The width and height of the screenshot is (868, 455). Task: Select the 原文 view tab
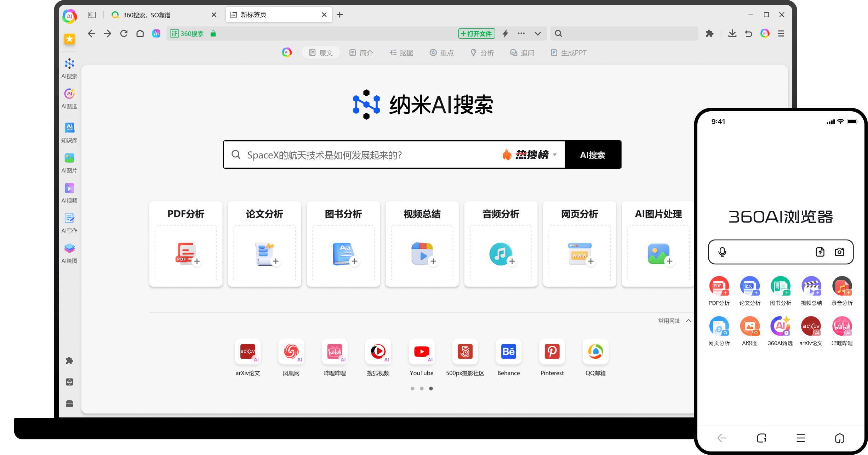coord(321,53)
